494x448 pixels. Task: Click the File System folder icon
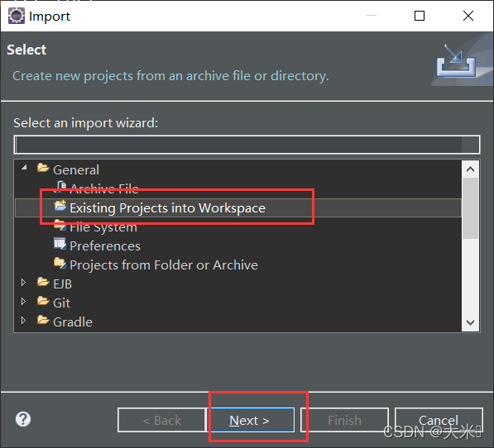pyautogui.click(x=60, y=226)
